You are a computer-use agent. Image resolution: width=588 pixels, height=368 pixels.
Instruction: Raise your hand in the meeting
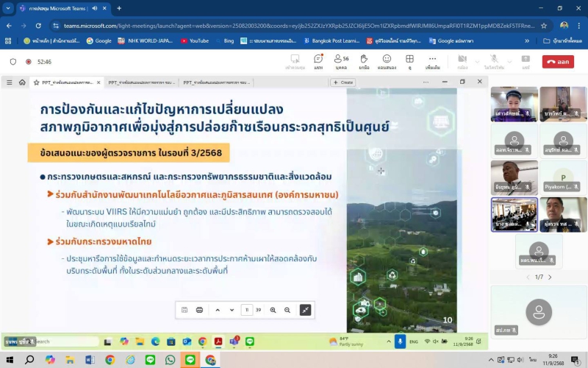[x=364, y=62]
